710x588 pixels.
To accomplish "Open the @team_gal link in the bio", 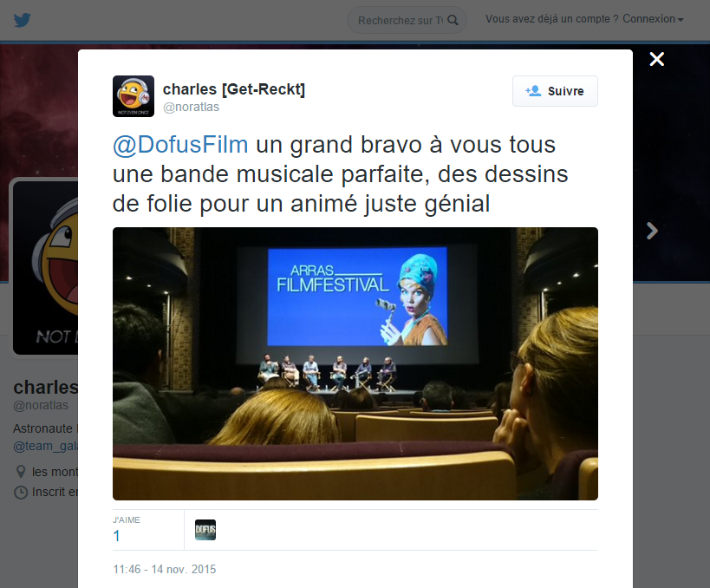I will (x=45, y=447).
